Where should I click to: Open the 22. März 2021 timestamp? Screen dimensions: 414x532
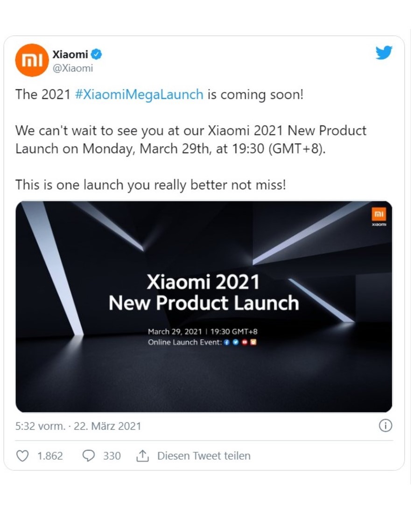(107, 426)
